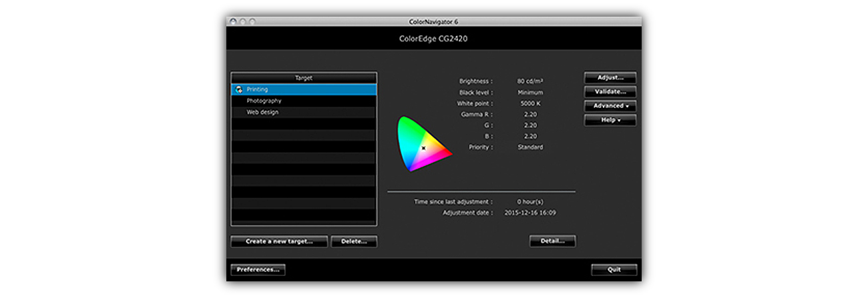Select the Printing target row
Image resolution: width=868 pixels, height=300 pixels.
pos(304,89)
